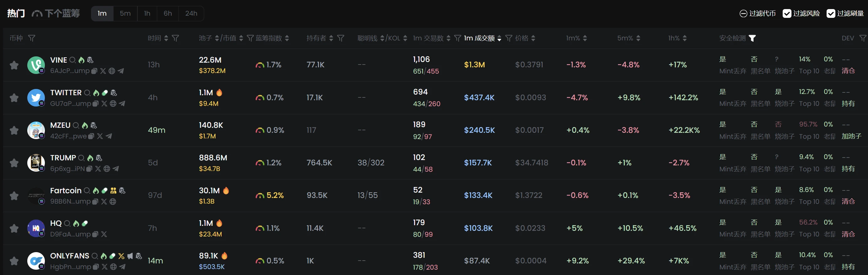The width and height of the screenshot is (868, 275).
Task: Open Fartcoin's website globe icon
Action: pos(113,202)
